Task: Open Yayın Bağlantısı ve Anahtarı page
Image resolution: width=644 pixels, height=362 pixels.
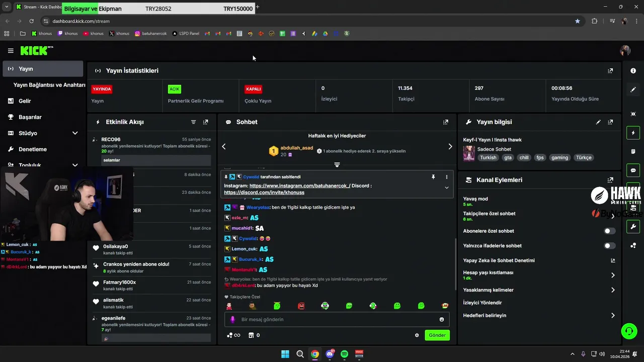Action: [x=49, y=85]
